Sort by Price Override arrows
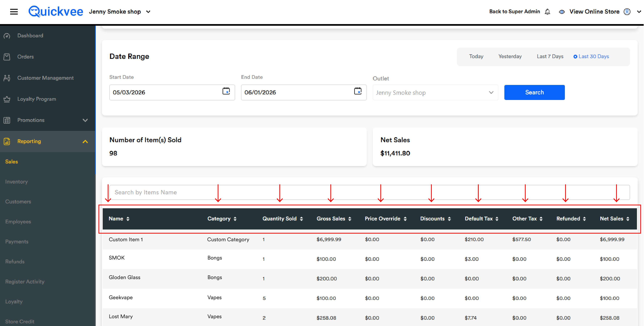The width and height of the screenshot is (644, 326). [405, 219]
